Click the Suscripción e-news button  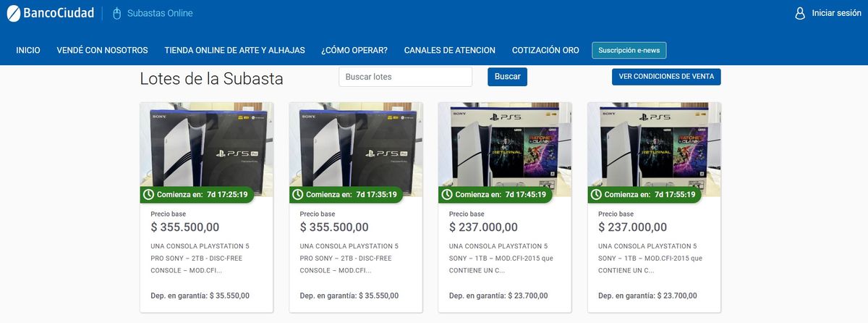tap(629, 50)
